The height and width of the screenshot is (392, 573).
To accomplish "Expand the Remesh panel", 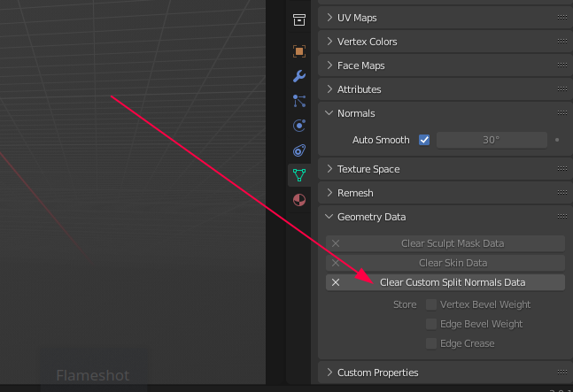I will (x=329, y=193).
